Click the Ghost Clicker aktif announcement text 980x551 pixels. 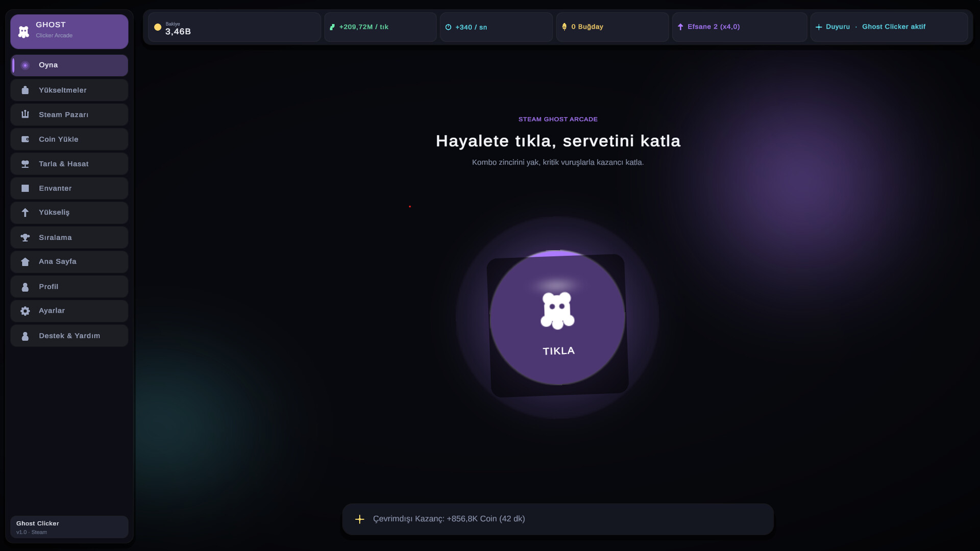[x=894, y=27]
